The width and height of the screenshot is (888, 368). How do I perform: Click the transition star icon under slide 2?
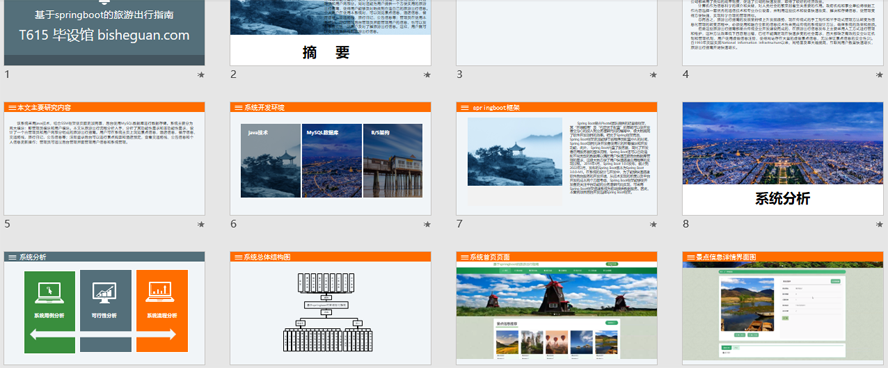pyautogui.click(x=426, y=75)
